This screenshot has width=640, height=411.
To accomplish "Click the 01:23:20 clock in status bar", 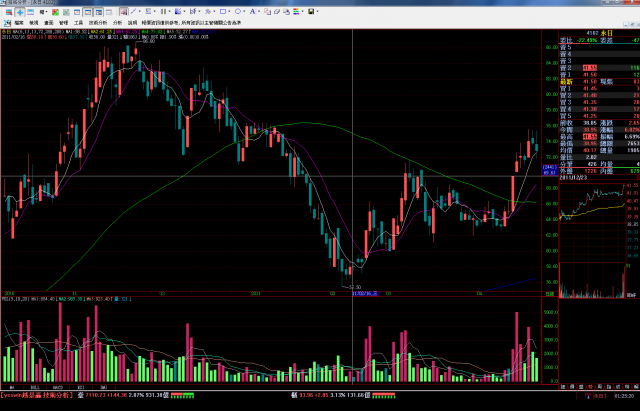I will [x=622, y=396].
